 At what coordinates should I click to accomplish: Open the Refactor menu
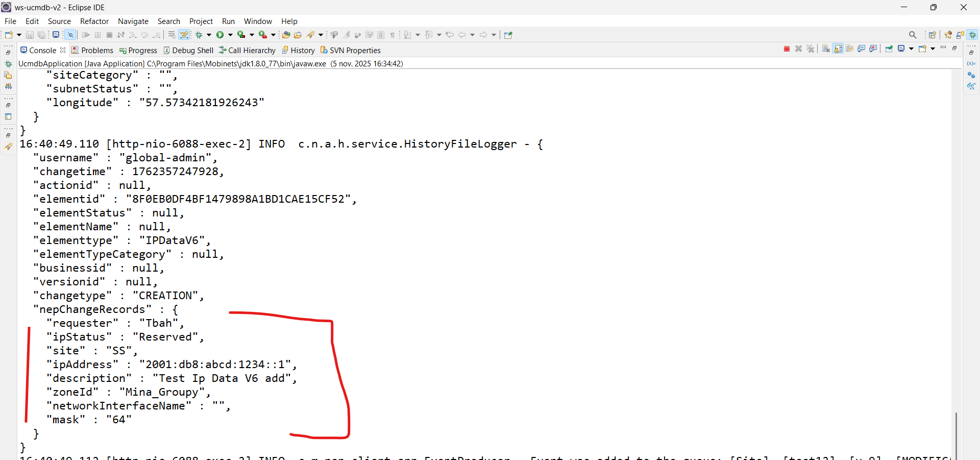[94, 21]
